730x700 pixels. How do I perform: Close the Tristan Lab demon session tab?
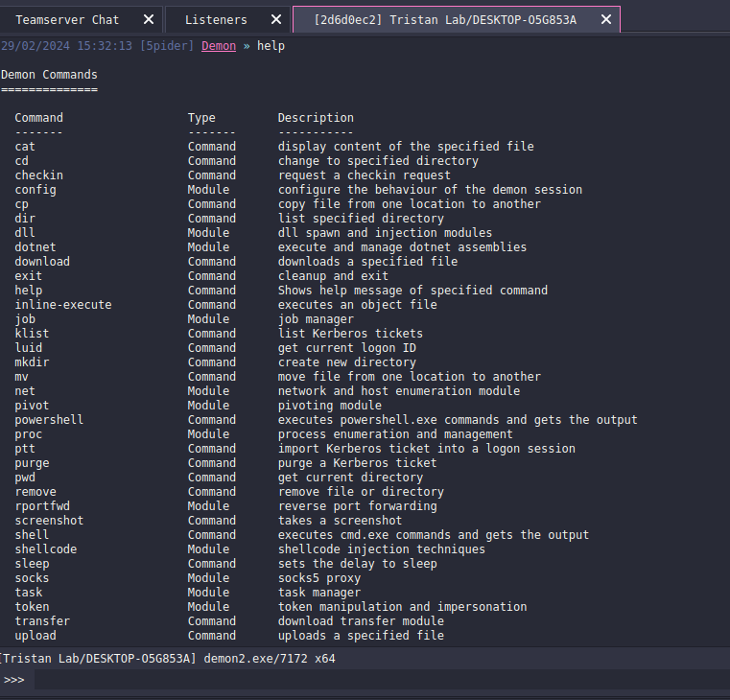coord(606,19)
